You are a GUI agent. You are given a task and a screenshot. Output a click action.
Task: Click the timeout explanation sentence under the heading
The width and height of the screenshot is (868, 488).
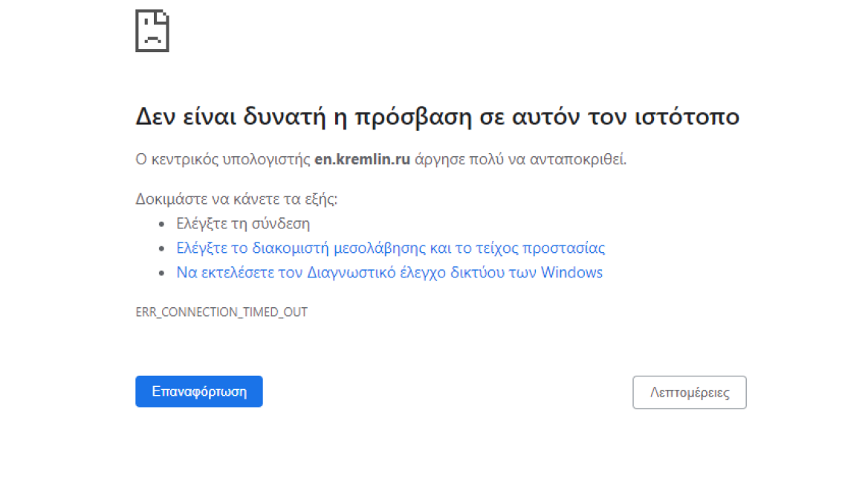(380, 158)
